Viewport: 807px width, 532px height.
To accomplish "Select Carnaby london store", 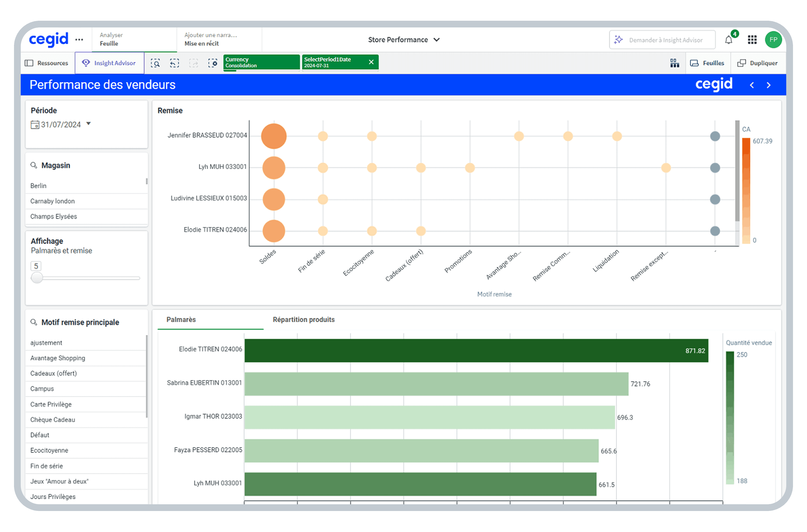I will pyautogui.click(x=86, y=201).
